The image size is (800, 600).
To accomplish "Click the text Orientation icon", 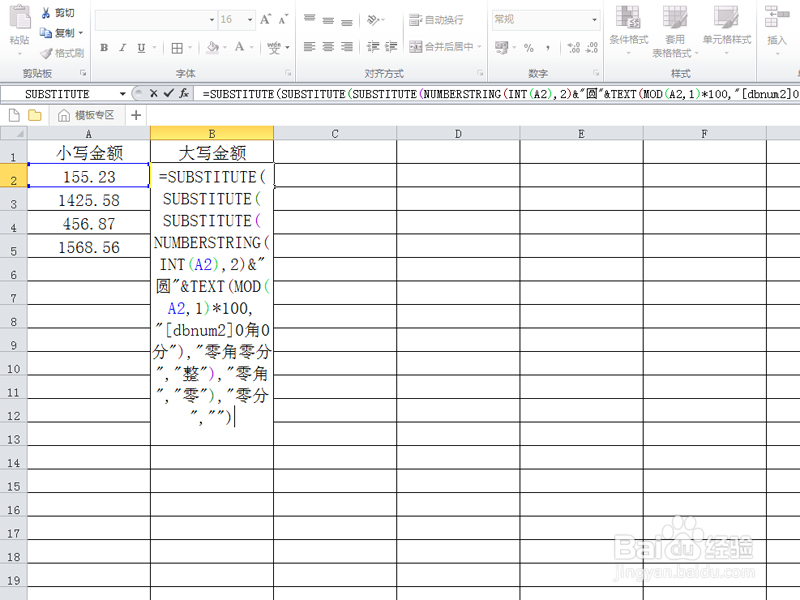I will [x=375, y=20].
